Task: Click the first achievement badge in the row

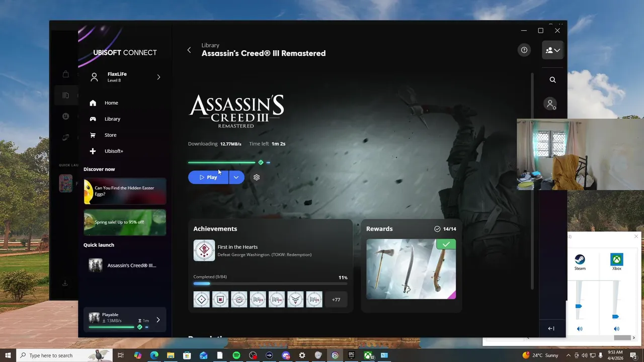Action: [x=201, y=300]
